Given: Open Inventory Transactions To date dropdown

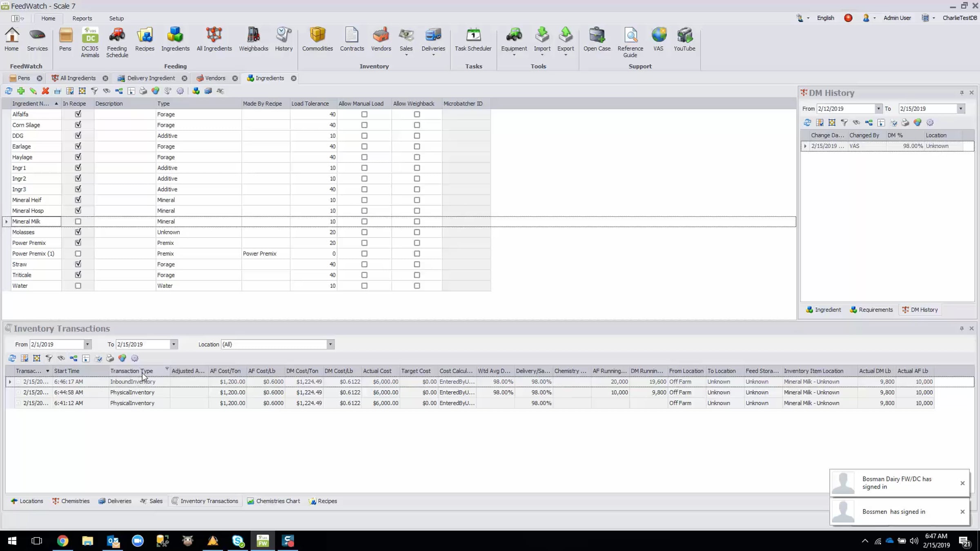Looking at the screenshot, I should 174,344.
